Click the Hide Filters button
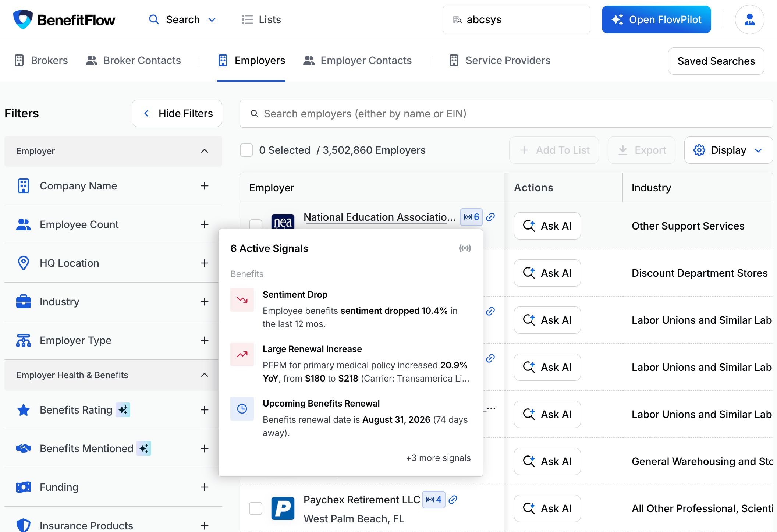This screenshot has height=532, width=777. pos(177,113)
